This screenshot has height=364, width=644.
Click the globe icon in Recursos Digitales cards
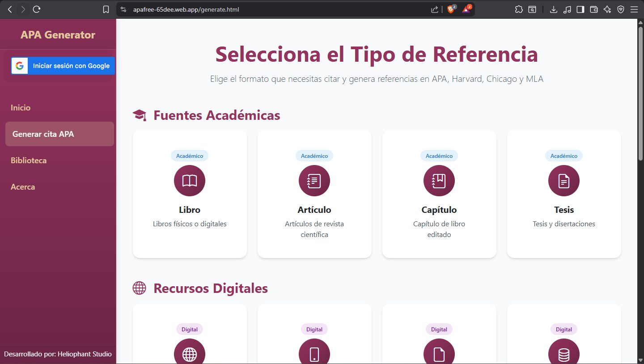coord(190,353)
